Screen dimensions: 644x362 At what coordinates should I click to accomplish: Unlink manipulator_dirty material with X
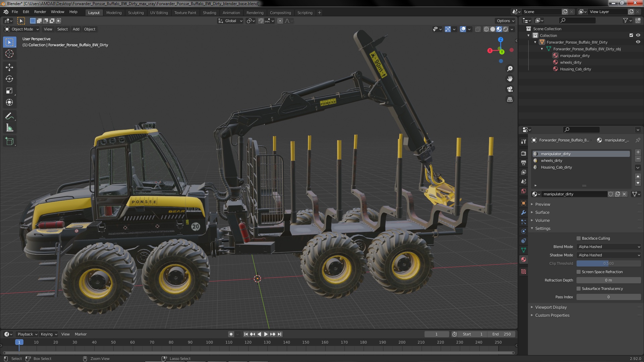(x=624, y=194)
